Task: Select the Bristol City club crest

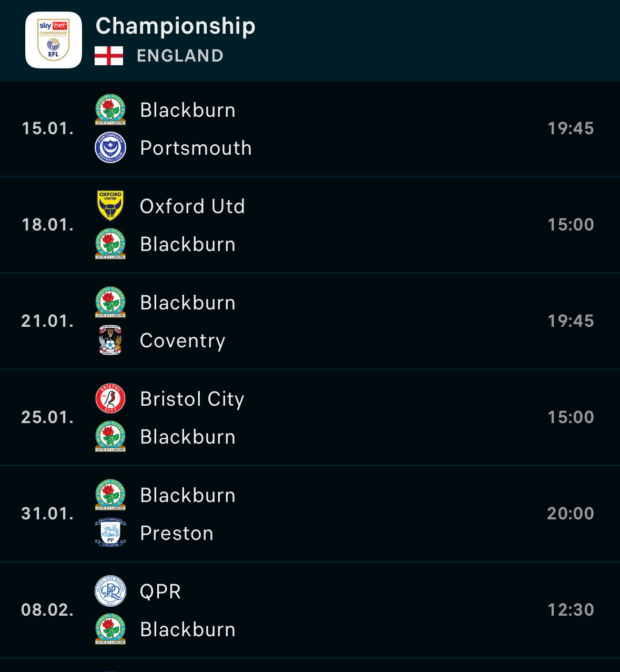Action: coord(110,398)
